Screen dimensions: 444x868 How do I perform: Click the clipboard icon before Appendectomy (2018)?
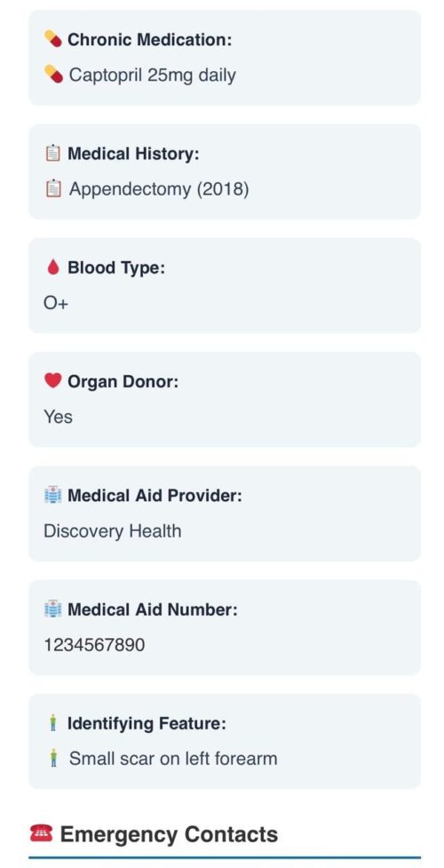point(52,188)
